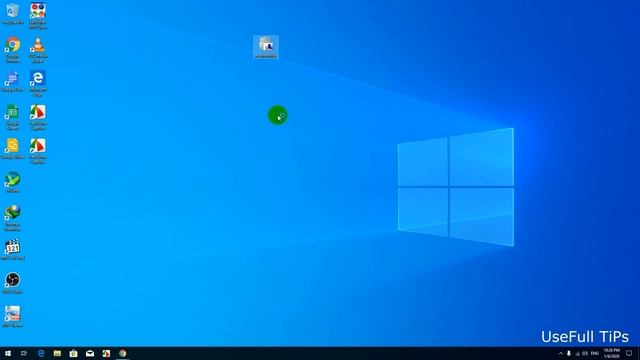Open the taskbar clock and calendar
The image size is (640, 360).
coord(611,353)
